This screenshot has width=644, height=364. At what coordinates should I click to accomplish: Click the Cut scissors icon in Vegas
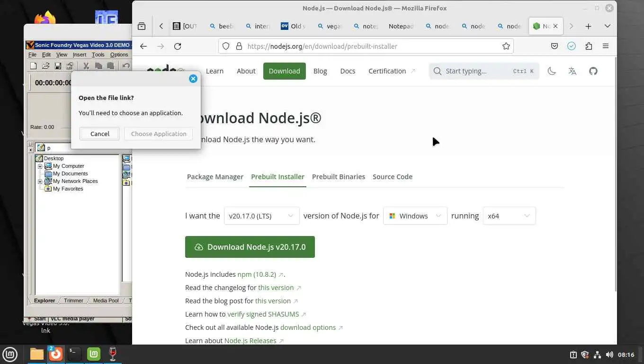[x=86, y=66]
